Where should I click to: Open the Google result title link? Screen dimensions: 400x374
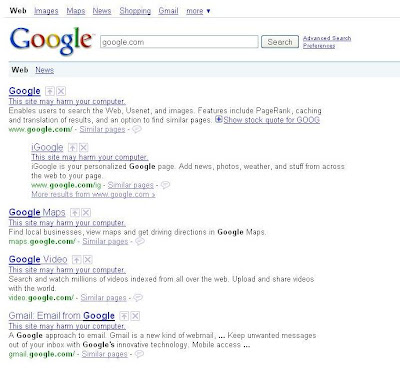(x=25, y=91)
